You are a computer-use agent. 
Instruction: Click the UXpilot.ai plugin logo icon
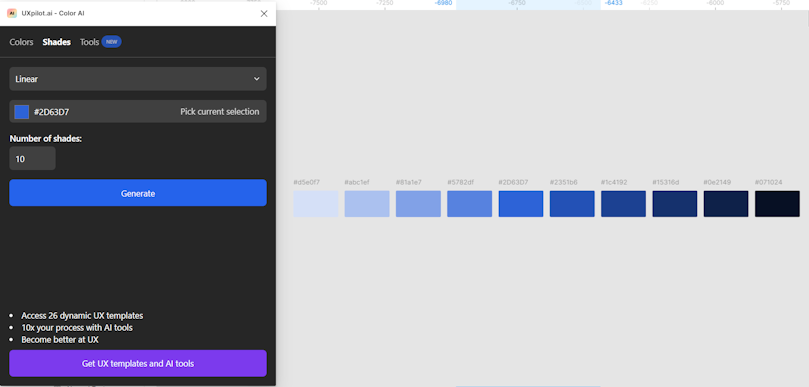11,13
